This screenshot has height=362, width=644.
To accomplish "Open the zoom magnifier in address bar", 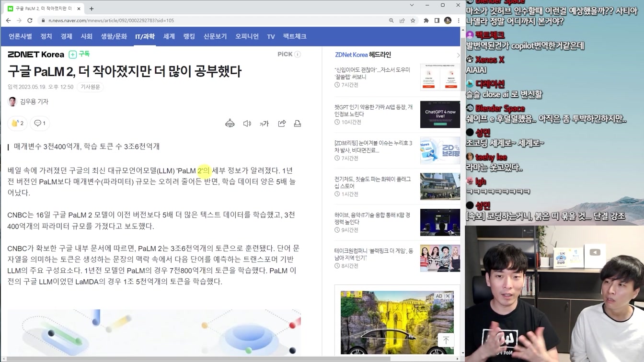I will 391,21.
